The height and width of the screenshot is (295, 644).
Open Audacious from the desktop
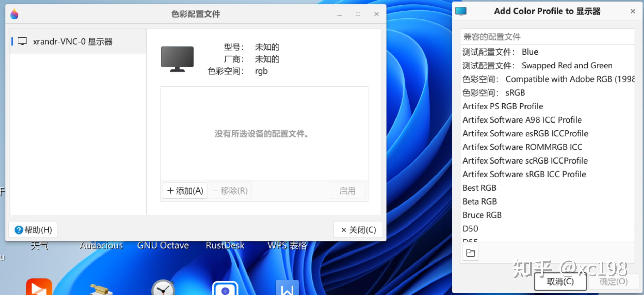pos(101,245)
